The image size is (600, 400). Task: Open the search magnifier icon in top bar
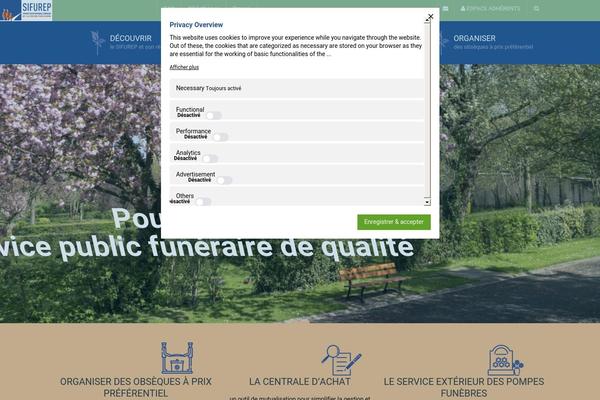(x=536, y=8)
